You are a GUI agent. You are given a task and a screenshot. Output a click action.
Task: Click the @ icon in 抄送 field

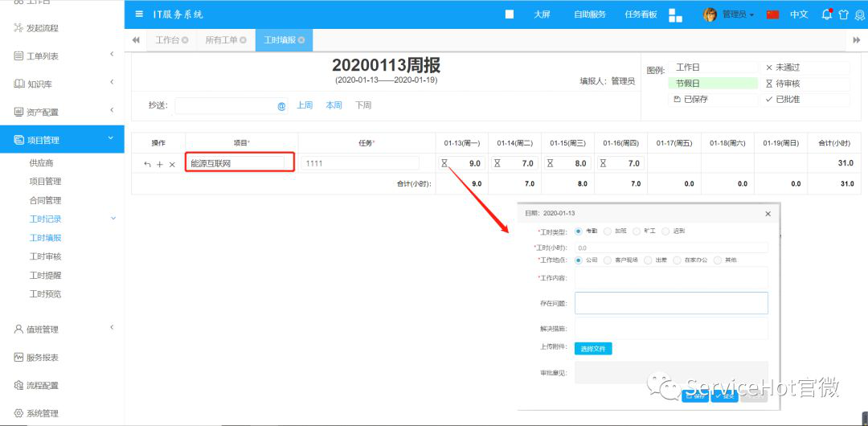(281, 106)
